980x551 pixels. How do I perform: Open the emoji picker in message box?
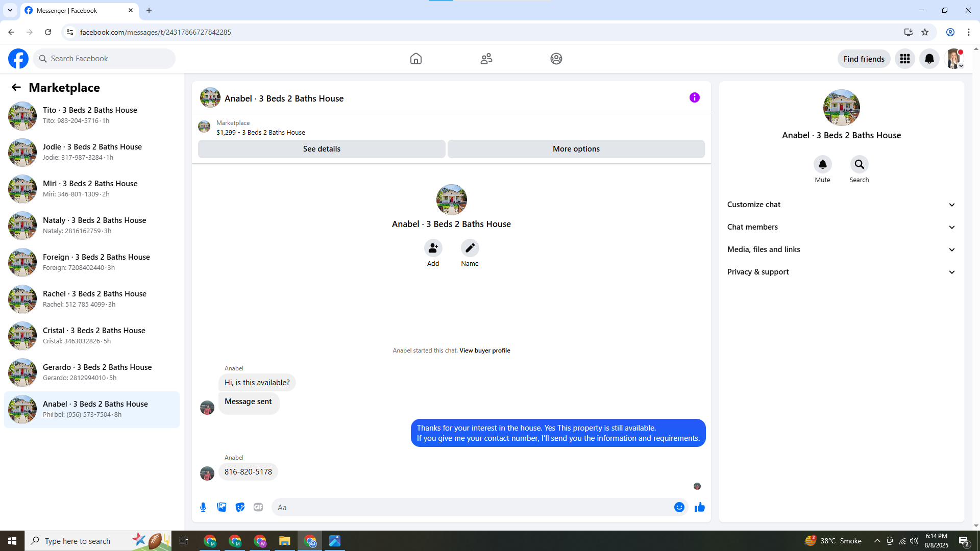(x=679, y=507)
